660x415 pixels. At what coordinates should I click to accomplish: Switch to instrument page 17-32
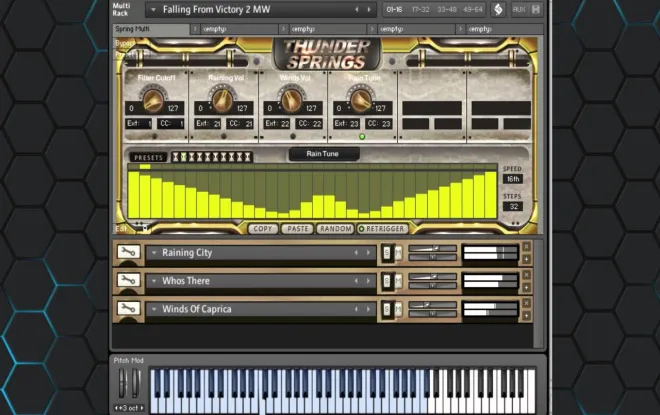point(420,9)
